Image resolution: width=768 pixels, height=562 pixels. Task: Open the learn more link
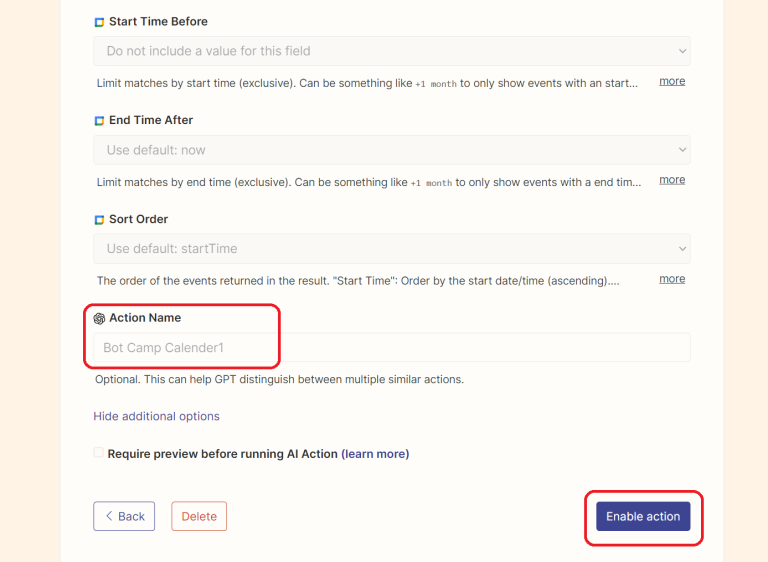[x=375, y=454]
